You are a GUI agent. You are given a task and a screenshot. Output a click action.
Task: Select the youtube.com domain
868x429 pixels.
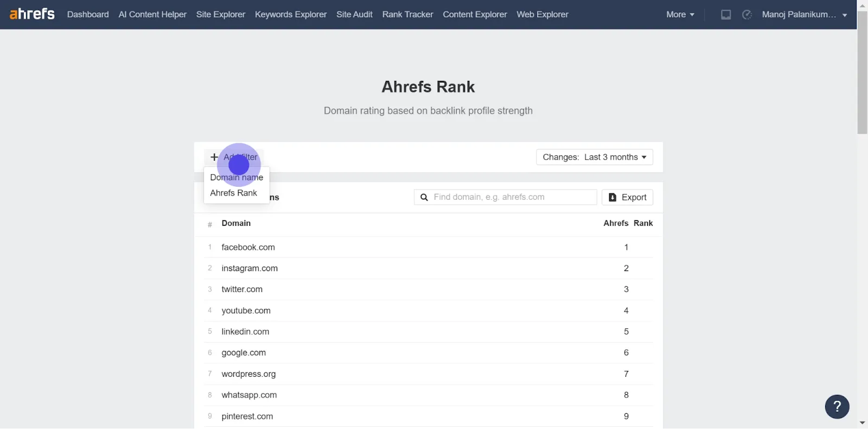pyautogui.click(x=246, y=311)
